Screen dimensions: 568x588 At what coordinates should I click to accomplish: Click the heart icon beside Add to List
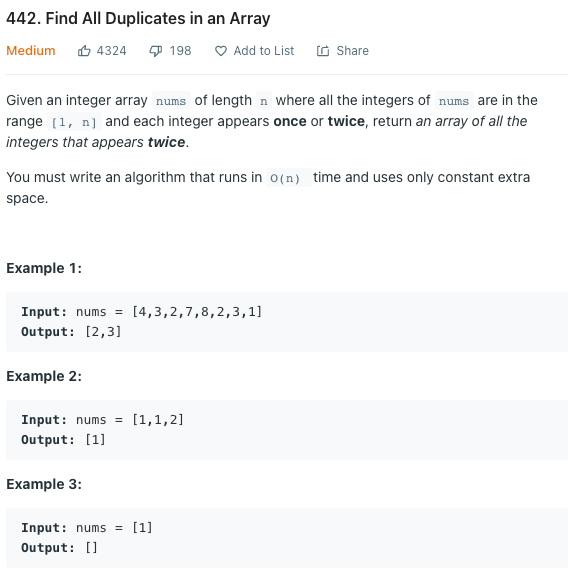coord(221,51)
